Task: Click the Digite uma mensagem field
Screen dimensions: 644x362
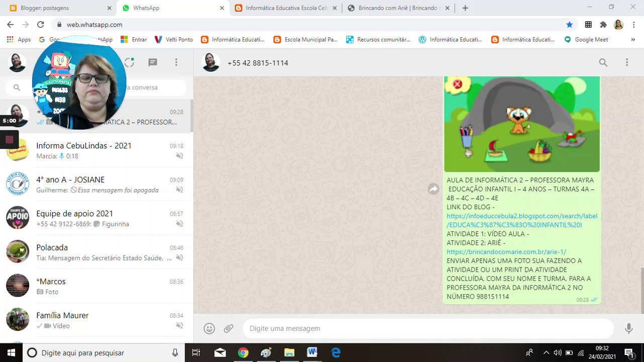Action: (x=428, y=328)
